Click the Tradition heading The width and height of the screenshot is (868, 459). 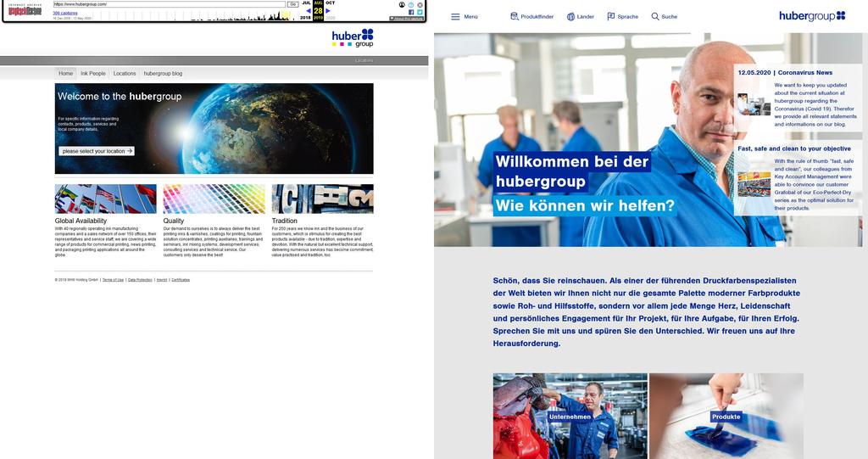[x=285, y=221]
